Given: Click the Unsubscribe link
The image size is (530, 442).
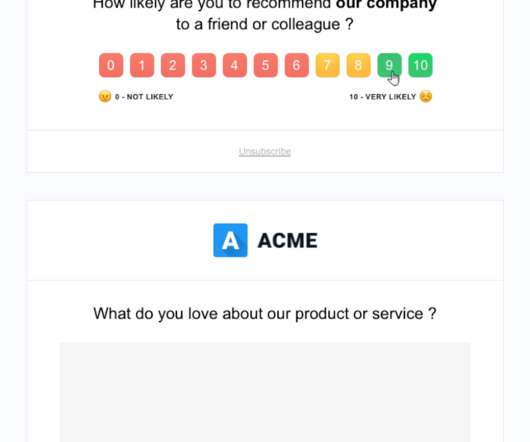Looking at the screenshot, I should [x=265, y=152].
